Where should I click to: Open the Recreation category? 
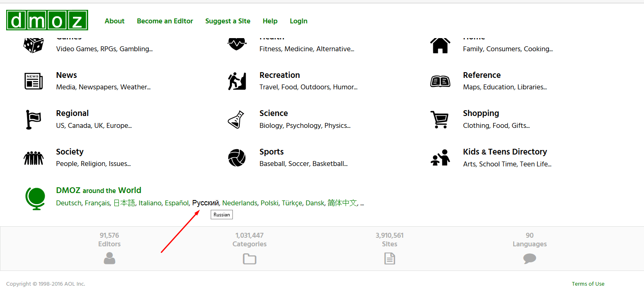(x=280, y=75)
